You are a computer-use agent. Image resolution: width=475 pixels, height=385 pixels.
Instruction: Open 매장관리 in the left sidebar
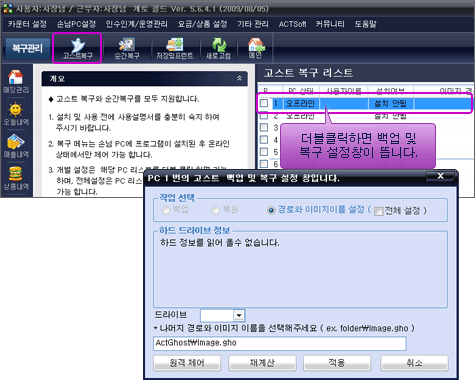16,81
